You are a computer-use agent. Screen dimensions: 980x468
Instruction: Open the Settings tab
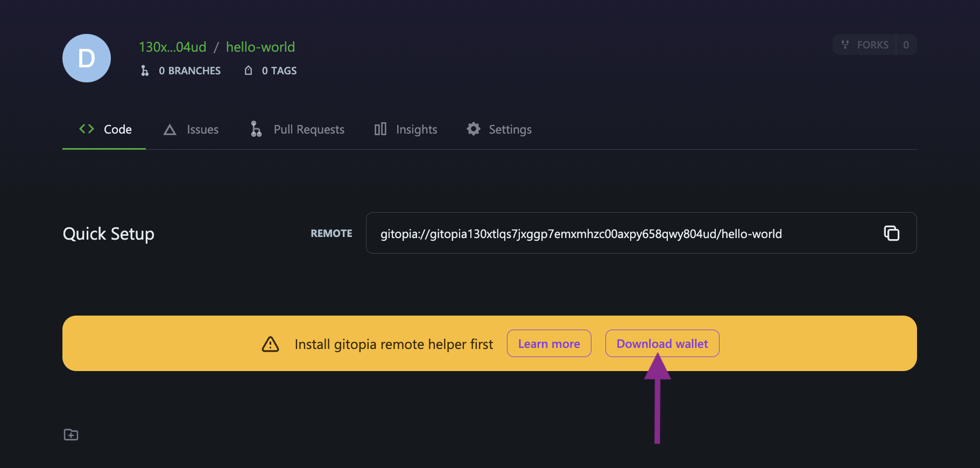(x=499, y=129)
